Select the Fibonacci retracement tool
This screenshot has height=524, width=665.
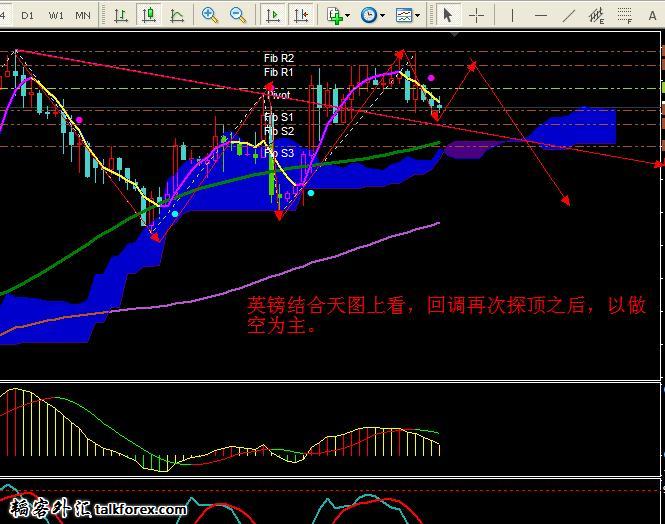[627, 15]
